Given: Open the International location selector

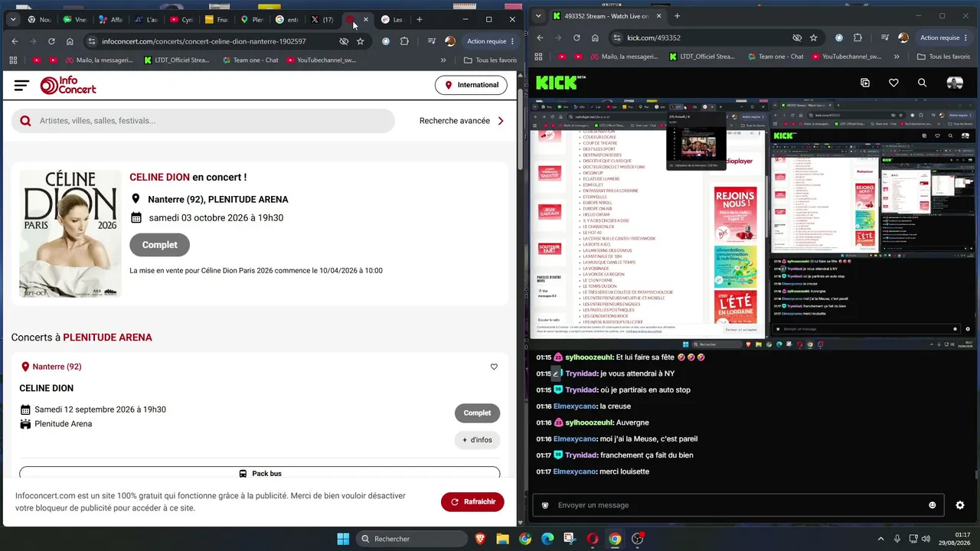Looking at the screenshot, I should [471, 85].
